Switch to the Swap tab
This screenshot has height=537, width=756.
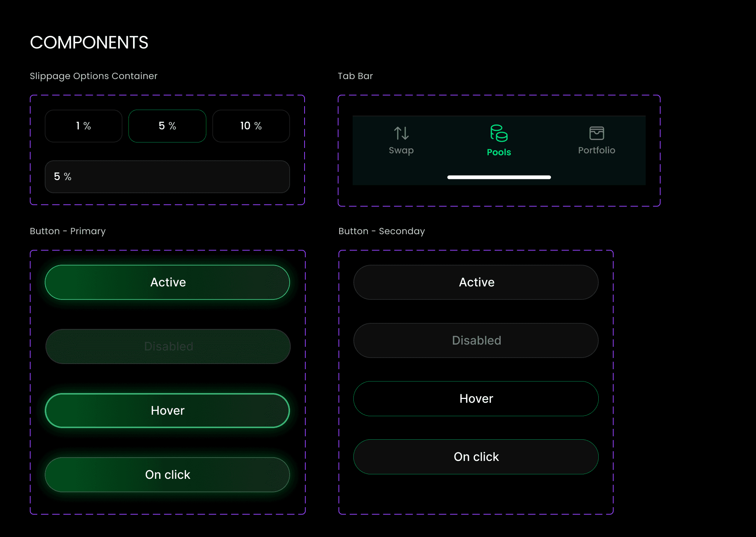coord(401,142)
